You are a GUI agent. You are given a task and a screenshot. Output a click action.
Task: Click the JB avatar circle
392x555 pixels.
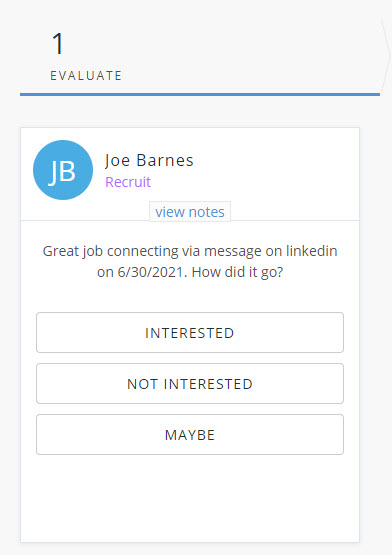pyautogui.click(x=63, y=170)
